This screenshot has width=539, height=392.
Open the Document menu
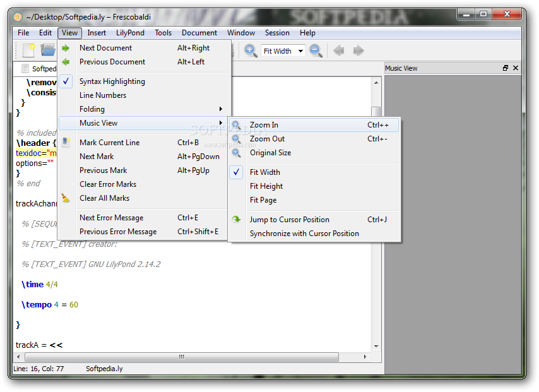(x=199, y=33)
